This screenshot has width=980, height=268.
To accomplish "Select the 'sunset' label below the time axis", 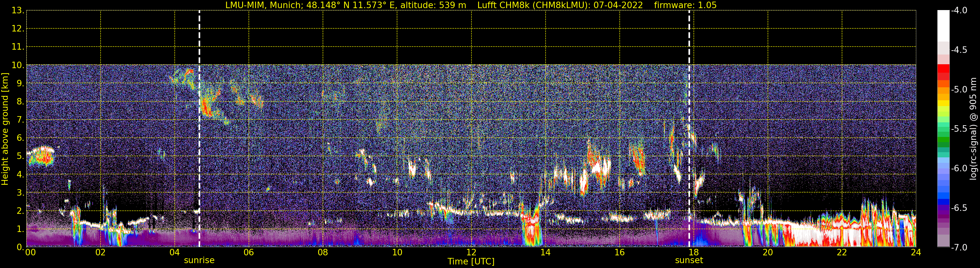I will pyautogui.click(x=689, y=261).
